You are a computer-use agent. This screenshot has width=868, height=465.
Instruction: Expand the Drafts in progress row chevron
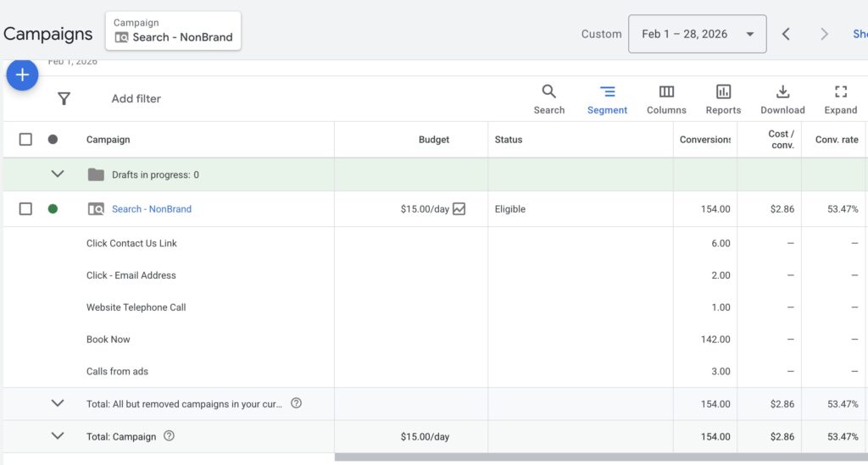point(58,174)
